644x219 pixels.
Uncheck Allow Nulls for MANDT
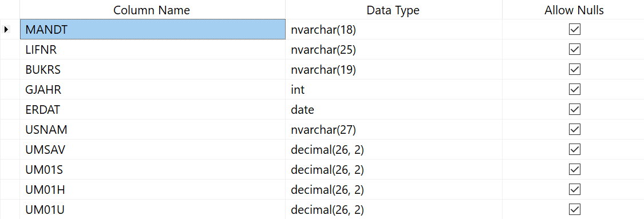[x=574, y=30]
